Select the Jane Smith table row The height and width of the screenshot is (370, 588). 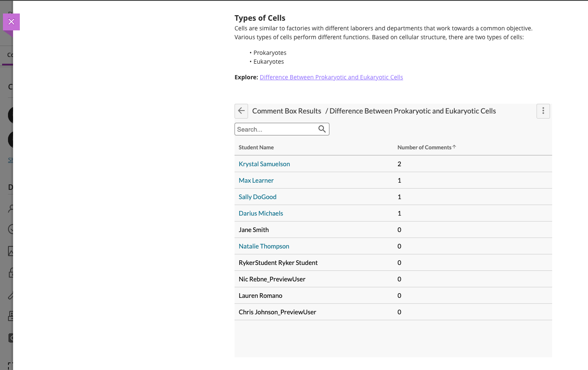254,230
